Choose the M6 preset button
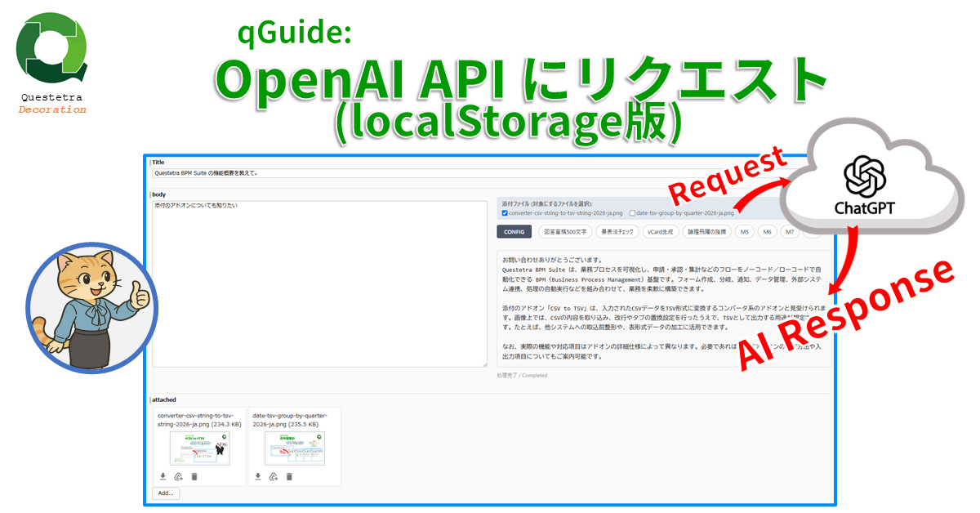This screenshot has width=980, height=513. (767, 232)
